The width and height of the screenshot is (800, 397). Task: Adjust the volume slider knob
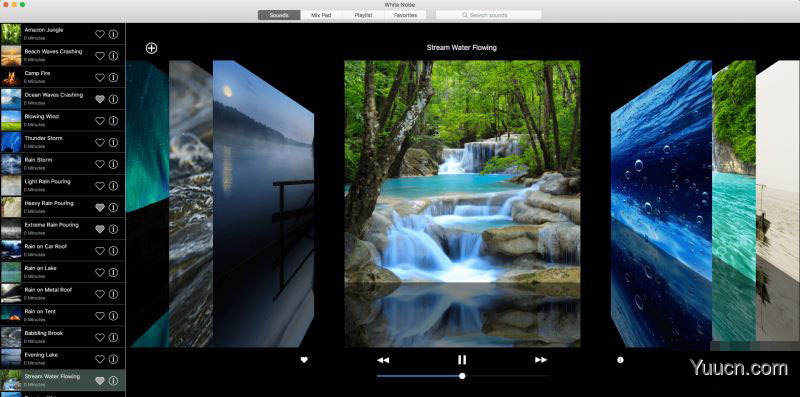[x=462, y=376]
